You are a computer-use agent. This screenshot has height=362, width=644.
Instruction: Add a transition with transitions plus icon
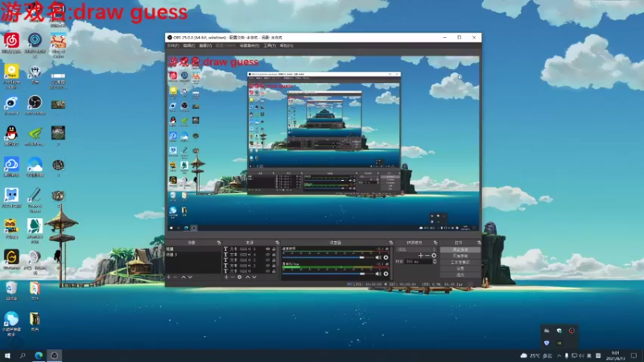420,256
